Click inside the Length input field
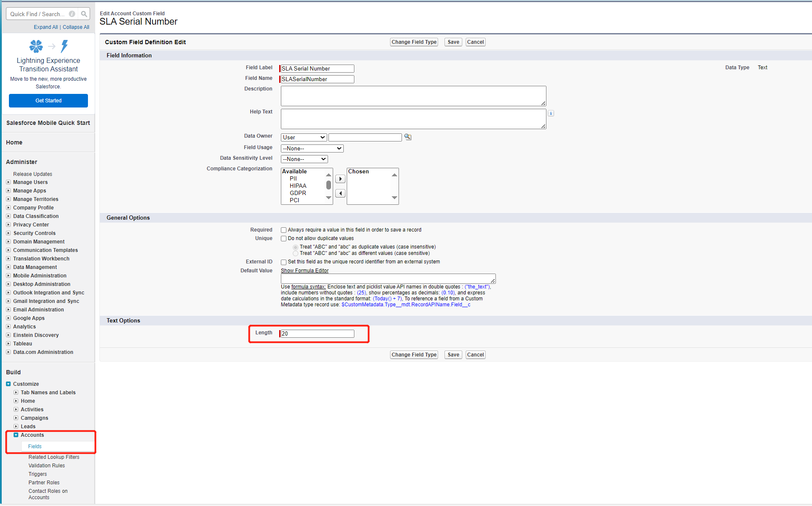Screen dimensions: 812x506 [x=316, y=334]
